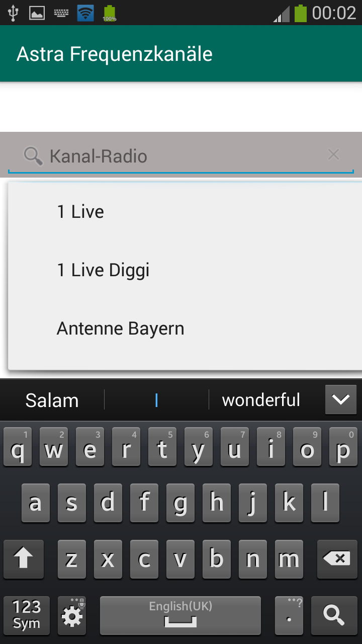The height and width of the screenshot is (644, 362).
Task: Tap the keyboard settings gear icon
Action: click(72, 616)
